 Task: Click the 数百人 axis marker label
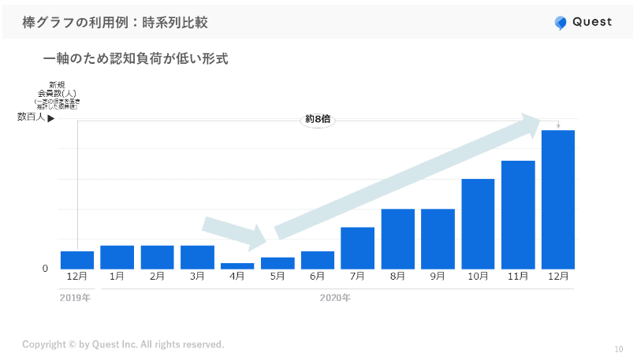pyautogui.click(x=31, y=117)
